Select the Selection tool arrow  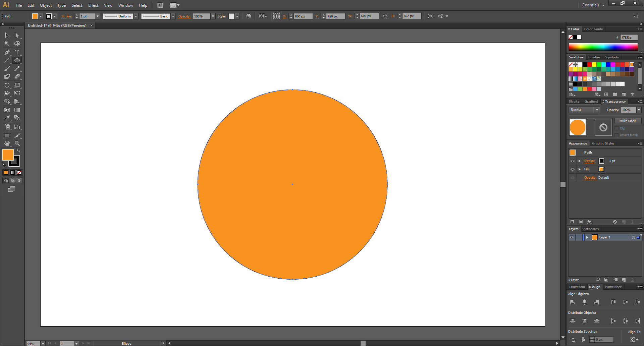click(x=7, y=36)
